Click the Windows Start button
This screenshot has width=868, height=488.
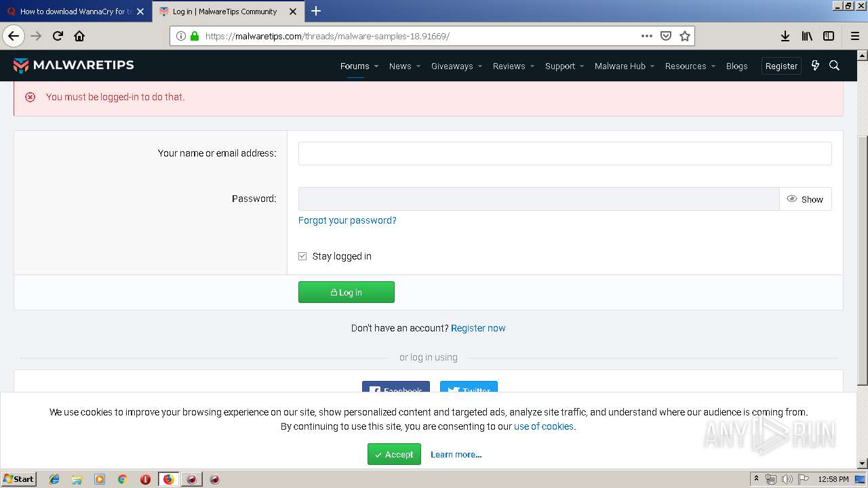tap(19, 479)
